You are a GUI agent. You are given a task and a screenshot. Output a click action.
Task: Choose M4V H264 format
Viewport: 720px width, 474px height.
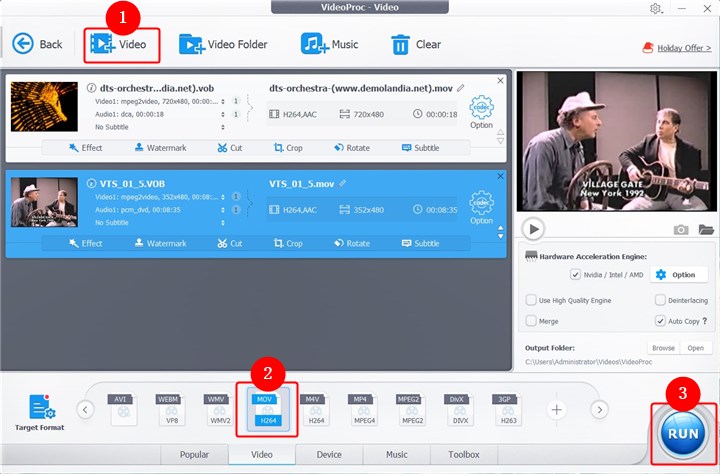coord(315,409)
